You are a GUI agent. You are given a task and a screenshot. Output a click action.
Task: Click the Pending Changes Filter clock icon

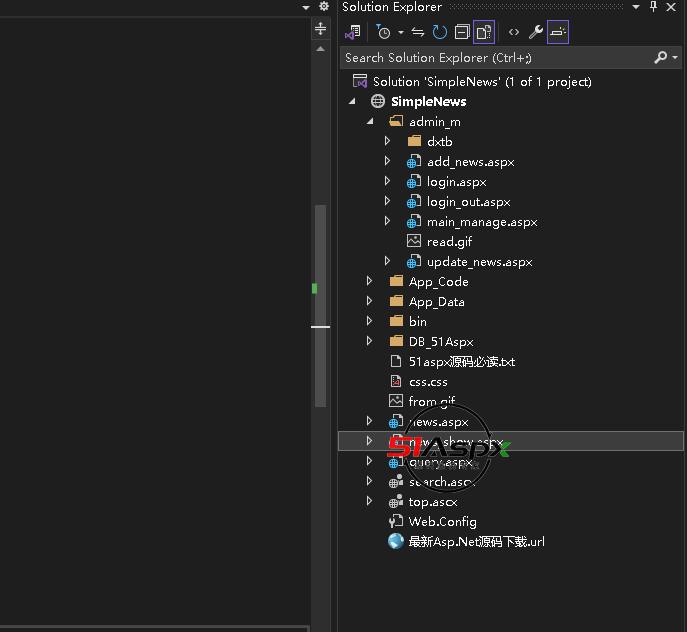(383, 32)
